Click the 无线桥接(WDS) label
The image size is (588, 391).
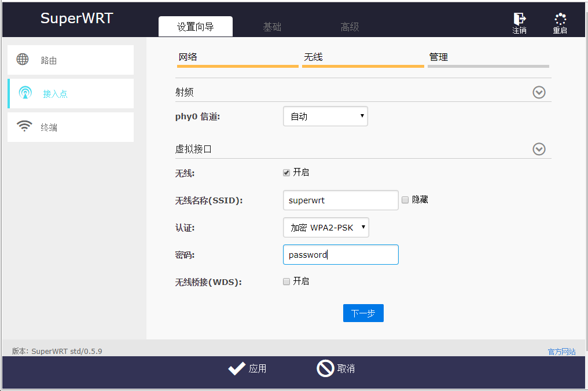click(x=208, y=282)
